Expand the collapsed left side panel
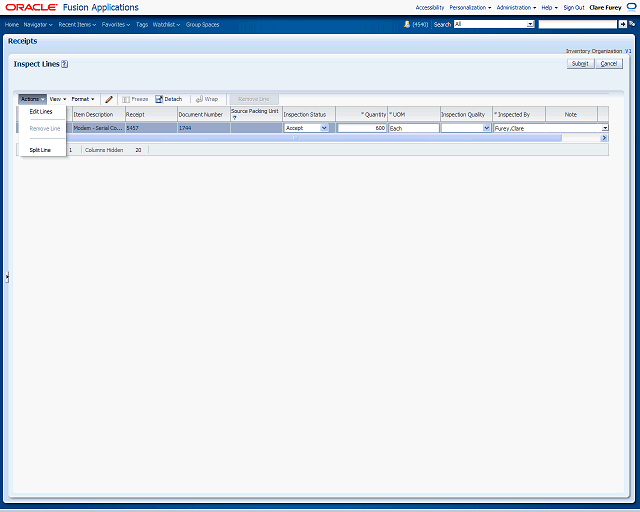The width and height of the screenshot is (640, 512). click(7, 276)
